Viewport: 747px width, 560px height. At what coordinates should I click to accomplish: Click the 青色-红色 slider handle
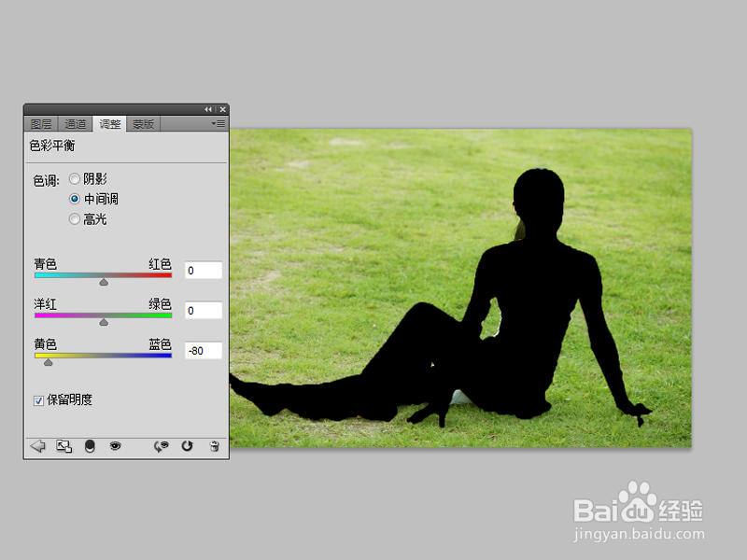(104, 283)
